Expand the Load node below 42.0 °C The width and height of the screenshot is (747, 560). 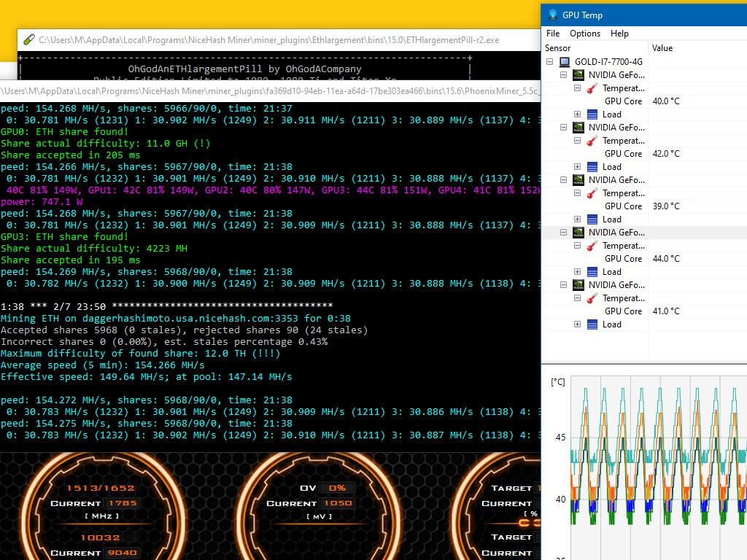point(578,167)
